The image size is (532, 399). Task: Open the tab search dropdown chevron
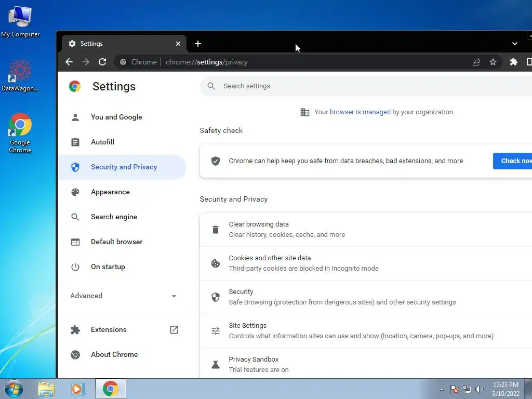(515, 44)
